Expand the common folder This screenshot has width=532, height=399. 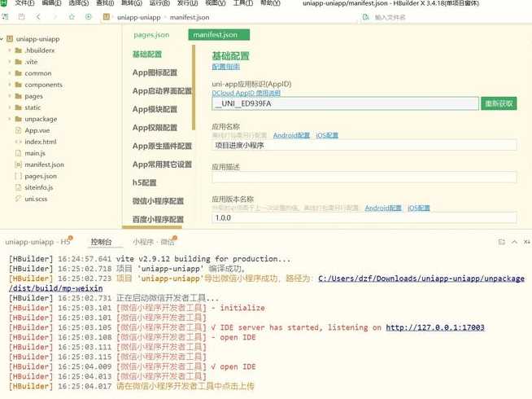[10, 73]
